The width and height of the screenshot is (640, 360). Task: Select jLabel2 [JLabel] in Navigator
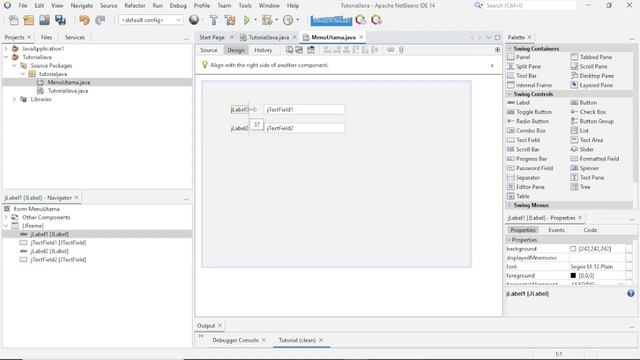49,251
